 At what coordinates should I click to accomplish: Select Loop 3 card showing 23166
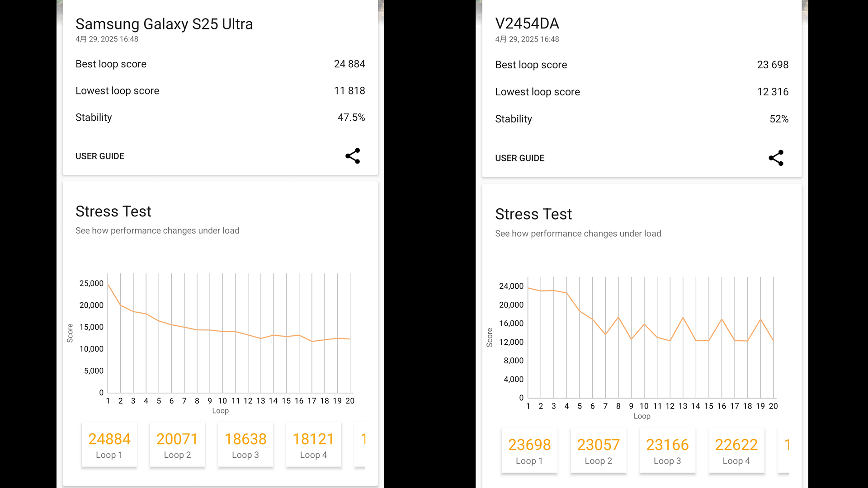[667, 450]
